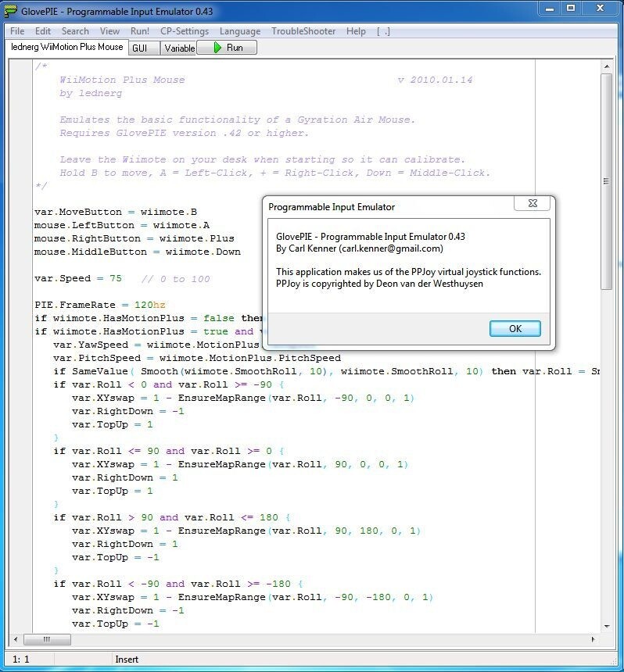Click the line 'var.MoveButton = wiimote.B'

pyautogui.click(x=116, y=212)
